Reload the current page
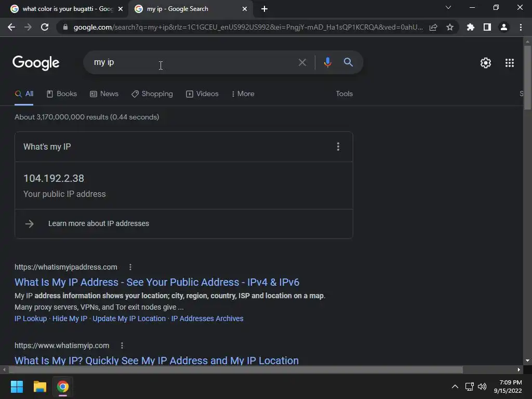 (45, 27)
